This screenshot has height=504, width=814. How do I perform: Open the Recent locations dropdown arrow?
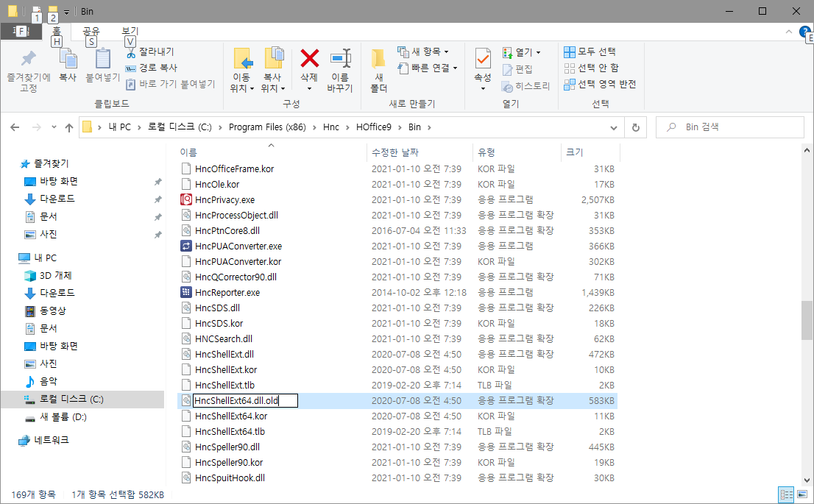54,127
